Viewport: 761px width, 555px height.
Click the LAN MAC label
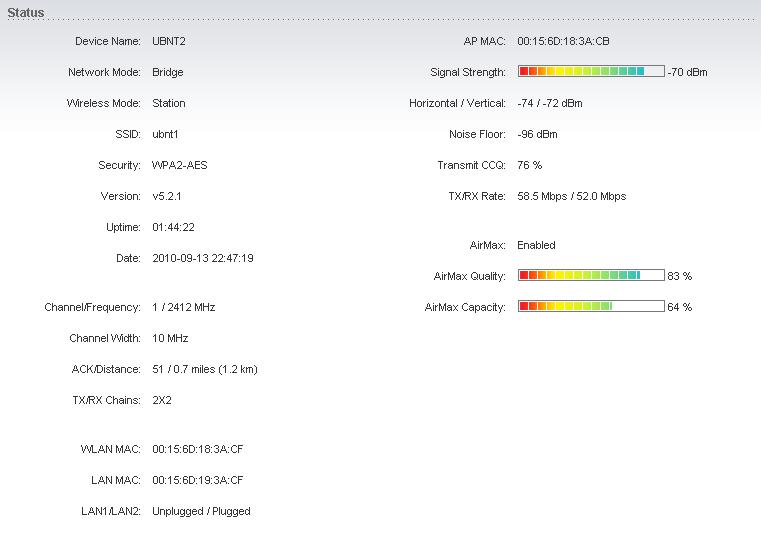pos(116,481)
